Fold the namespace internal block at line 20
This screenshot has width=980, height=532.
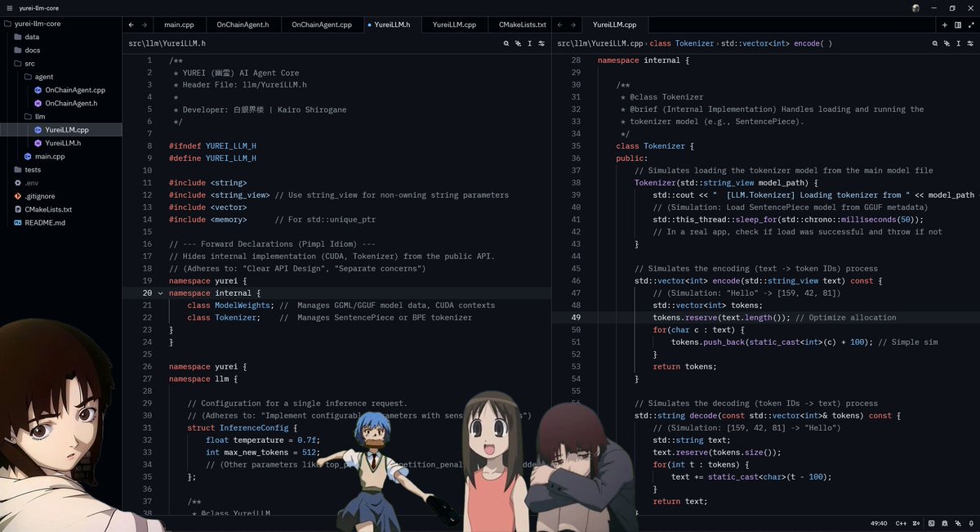161,293
